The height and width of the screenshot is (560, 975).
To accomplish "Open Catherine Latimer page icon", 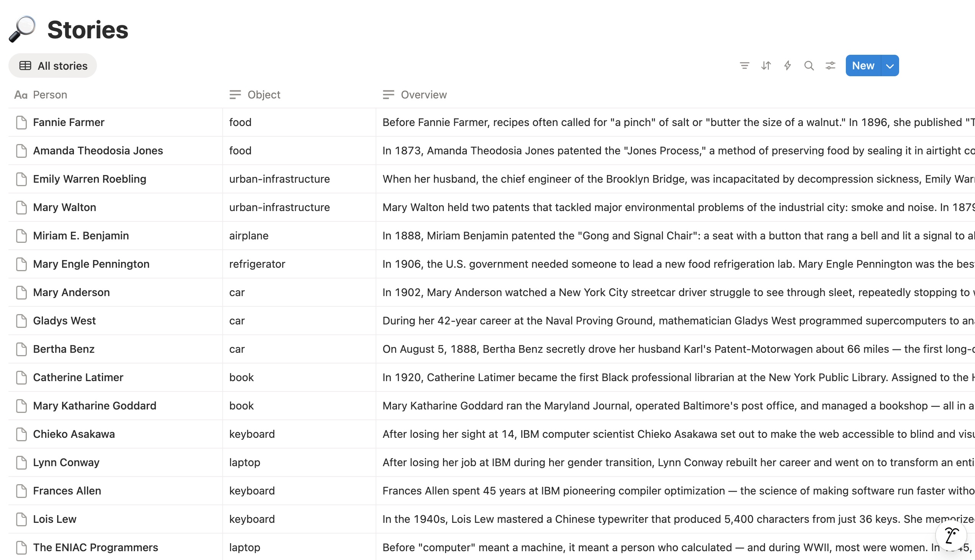I will point(21,378).
